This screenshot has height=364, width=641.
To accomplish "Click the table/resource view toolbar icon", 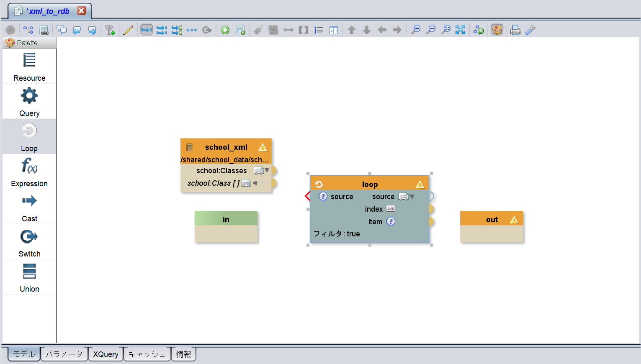I will (44, 30).
